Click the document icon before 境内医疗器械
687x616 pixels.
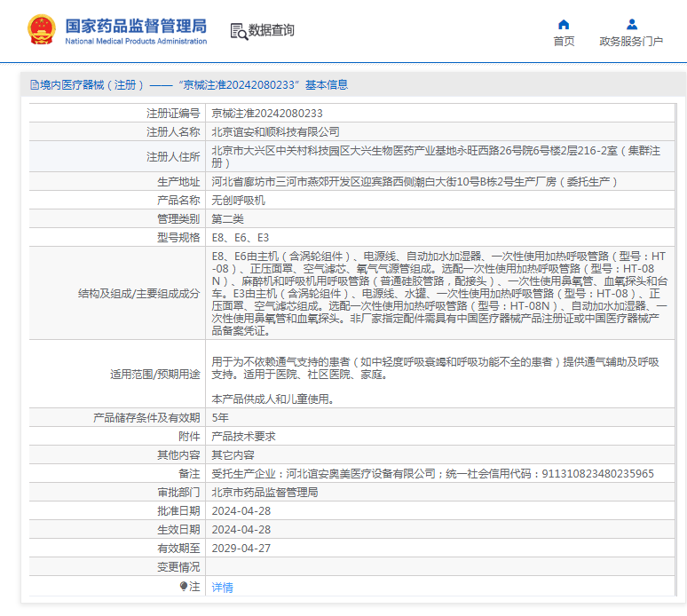(x=35, y=85)
